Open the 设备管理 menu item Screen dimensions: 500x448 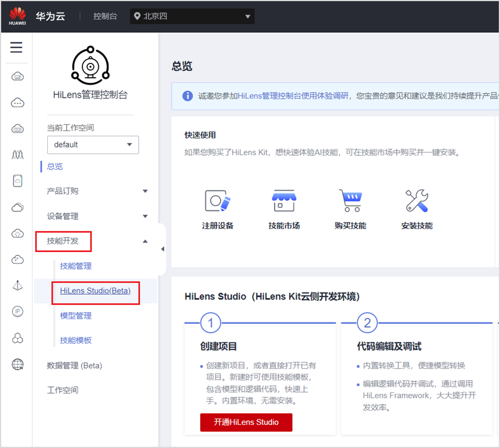point(63,216)
